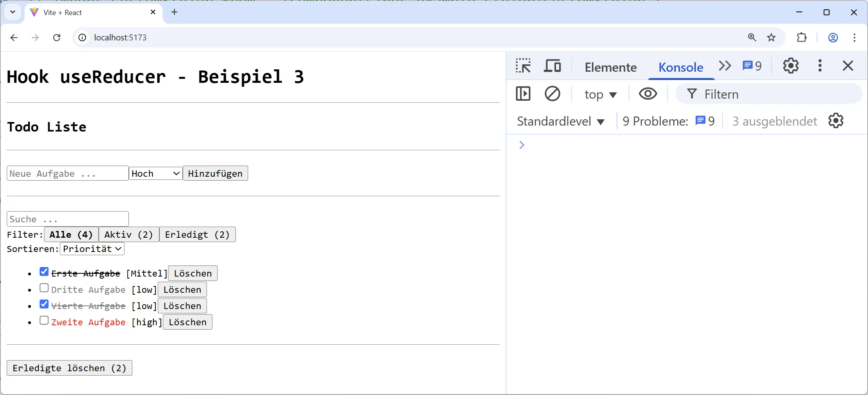
Task: Clear the console icon
Action: tap(552, 94)
